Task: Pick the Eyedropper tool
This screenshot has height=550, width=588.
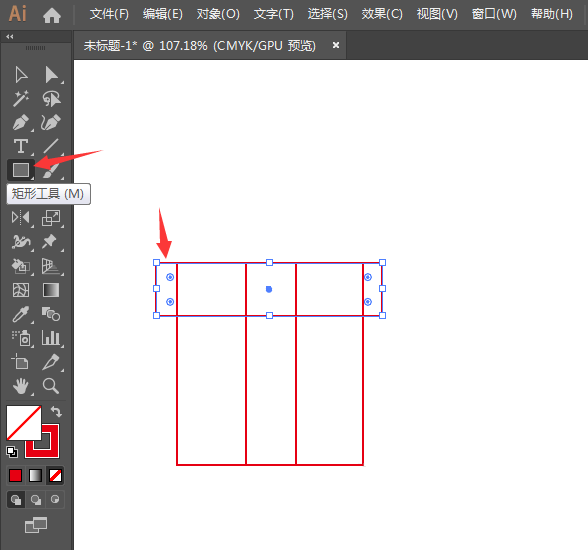Action: pyautogui.click(x=21, y=314)
